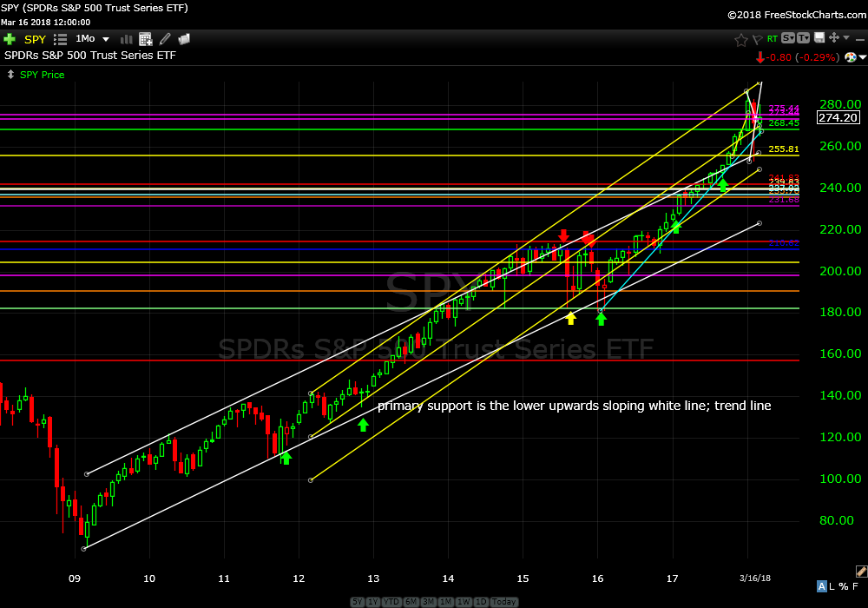Save the chart using floppy disk icon
This screenshot has width=868, height=608.
click(819, 38)
